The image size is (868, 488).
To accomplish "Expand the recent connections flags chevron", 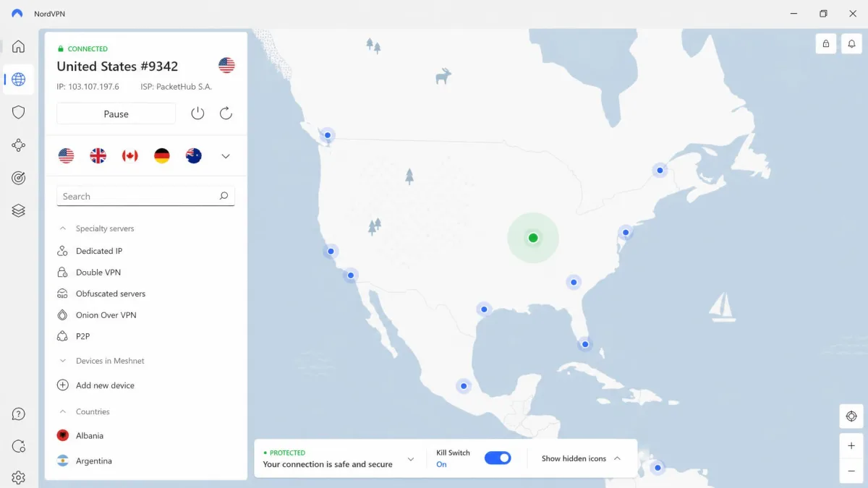I will pos(226,156).
